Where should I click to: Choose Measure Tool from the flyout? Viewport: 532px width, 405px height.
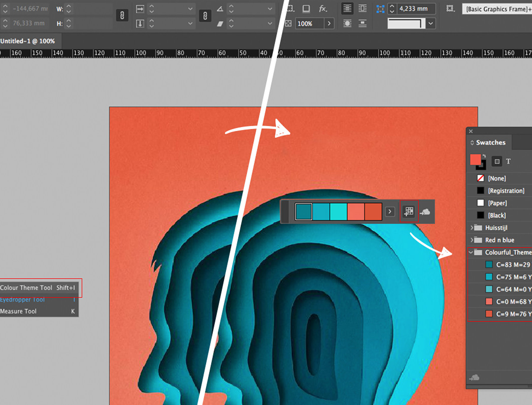[39, 311]
